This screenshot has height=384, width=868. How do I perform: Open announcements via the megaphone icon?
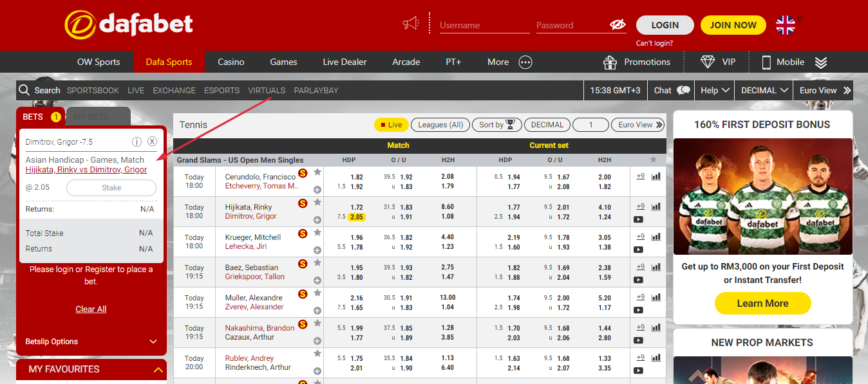coord(411,24)
